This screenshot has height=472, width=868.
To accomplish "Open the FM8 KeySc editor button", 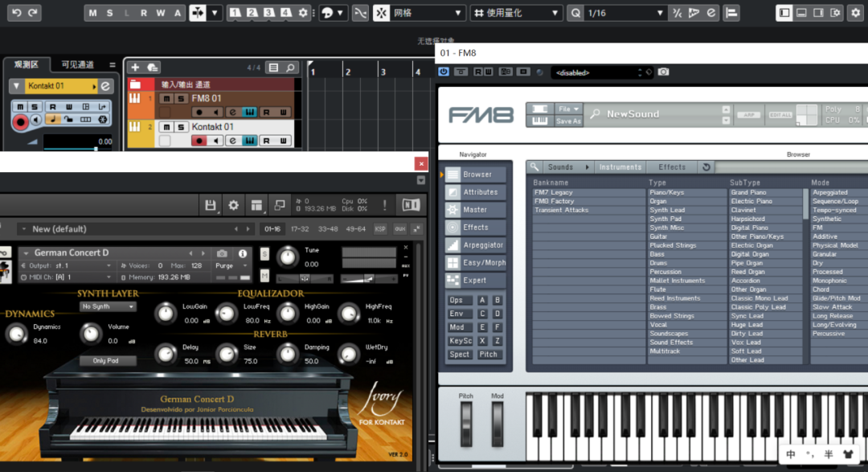I will (x=460, y=341).
